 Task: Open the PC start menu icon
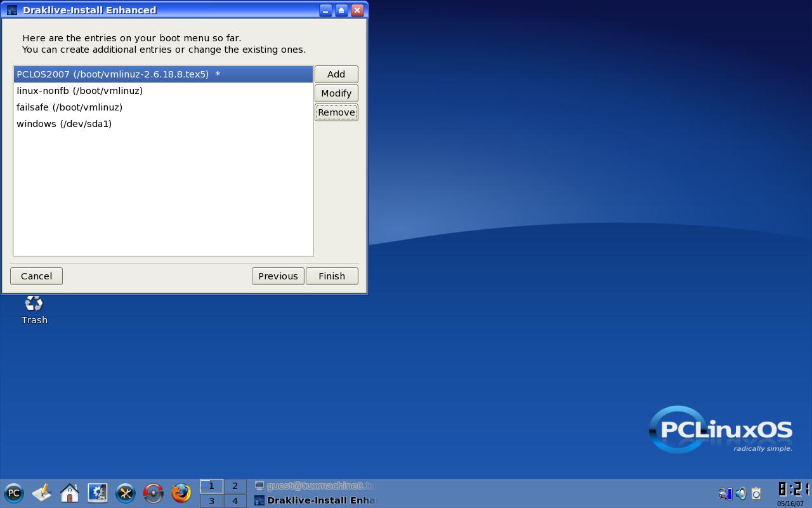point(13,493)
